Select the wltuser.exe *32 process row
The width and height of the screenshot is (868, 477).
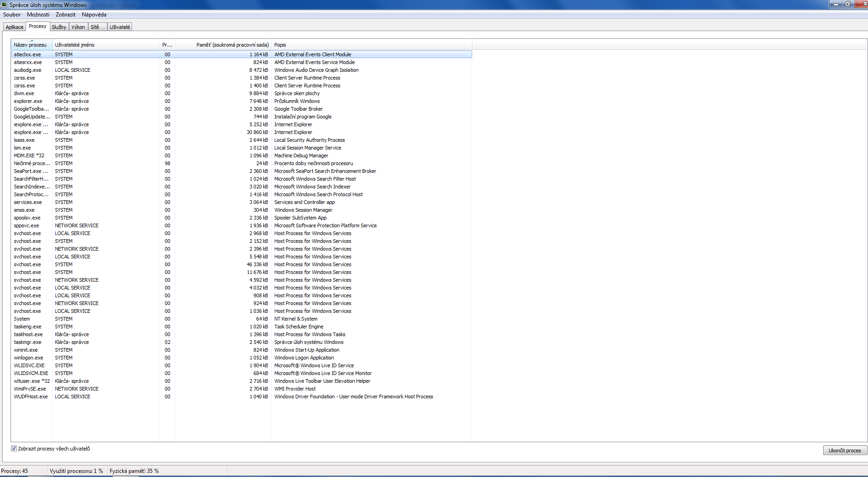point(241,381)
